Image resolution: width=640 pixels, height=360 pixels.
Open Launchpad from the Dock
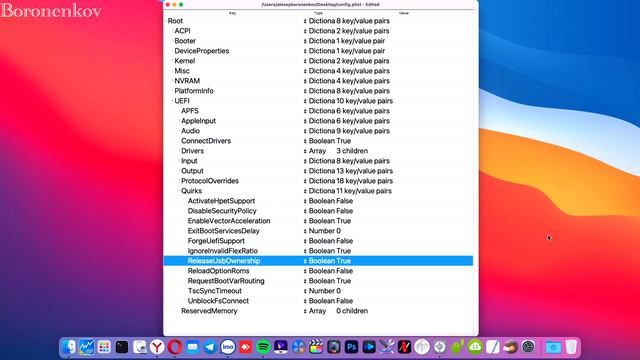coord(104,347)
